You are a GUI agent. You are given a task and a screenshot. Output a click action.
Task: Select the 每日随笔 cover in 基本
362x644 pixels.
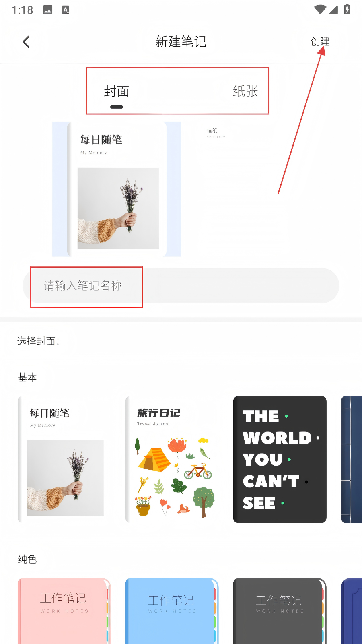click(x=64, y=460)
